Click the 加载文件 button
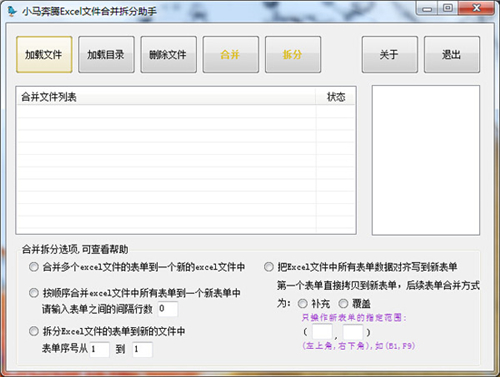The image size is (500, 377). [x=44, y=54]
